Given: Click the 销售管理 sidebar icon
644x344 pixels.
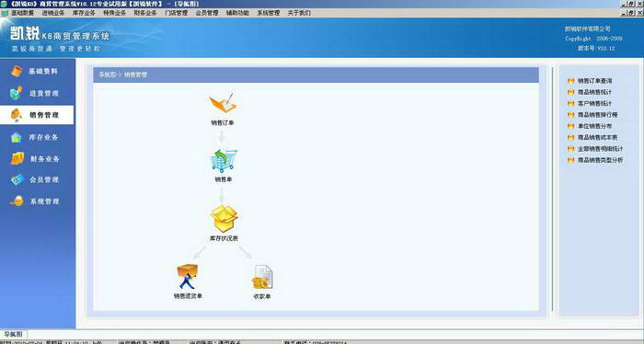Looking at the screenshot, I should tap(16, 115).
